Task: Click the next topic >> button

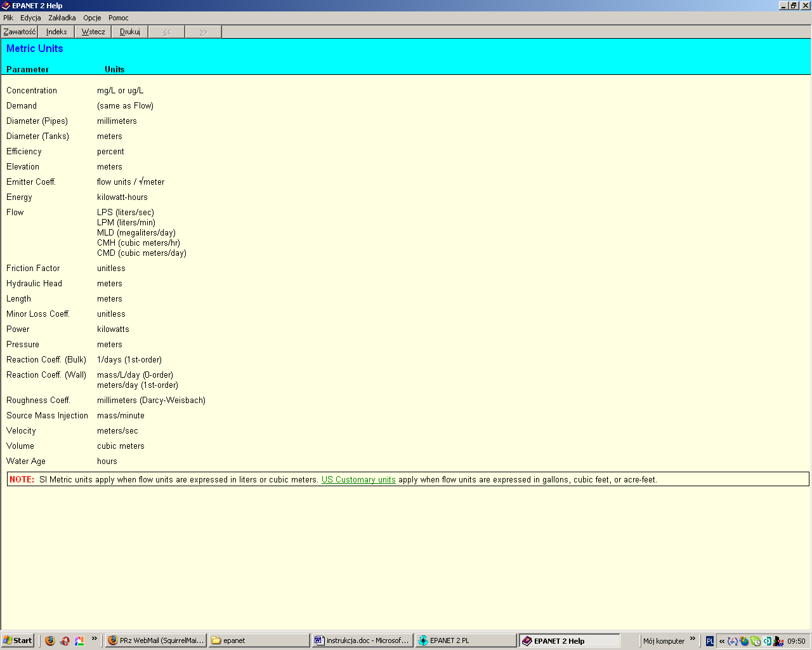Action: pos(204,32)
